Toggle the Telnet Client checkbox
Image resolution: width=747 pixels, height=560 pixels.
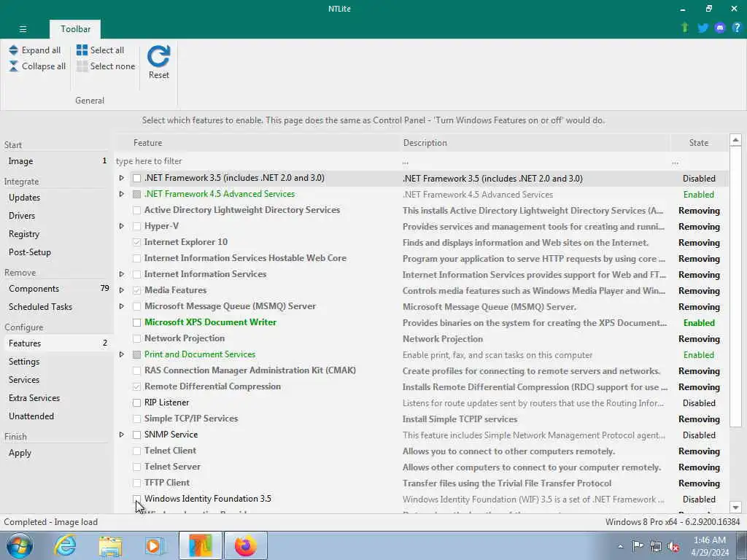(136, 451)
